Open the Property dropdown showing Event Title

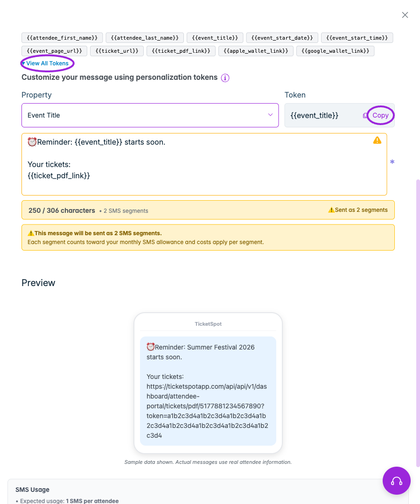point(150,115)
